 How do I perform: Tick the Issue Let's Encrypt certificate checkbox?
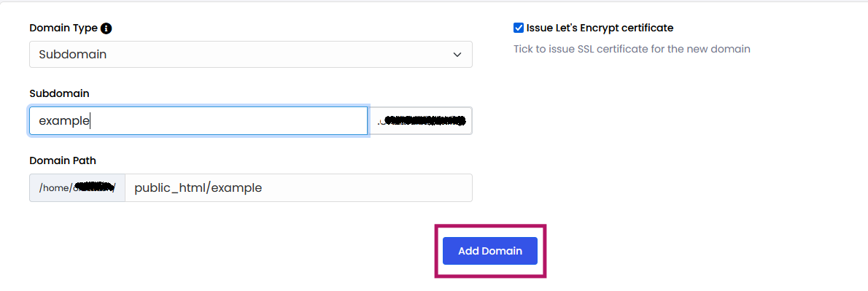coord(519,28)
